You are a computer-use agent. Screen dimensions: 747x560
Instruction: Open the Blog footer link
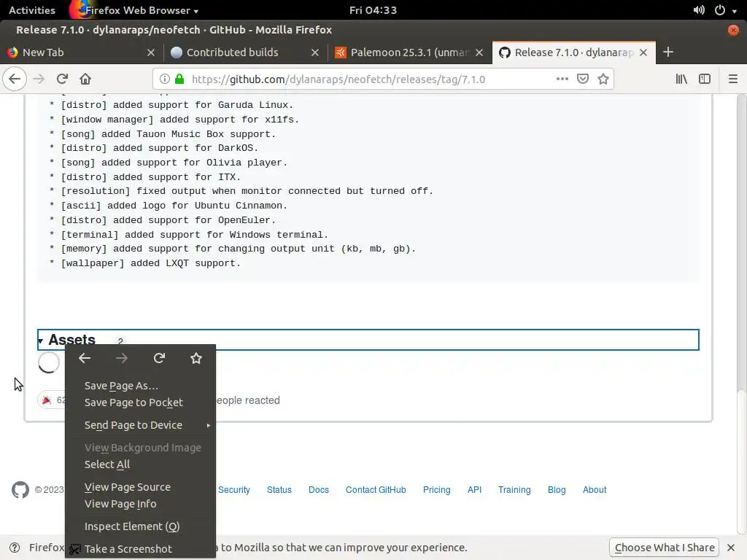557,490
